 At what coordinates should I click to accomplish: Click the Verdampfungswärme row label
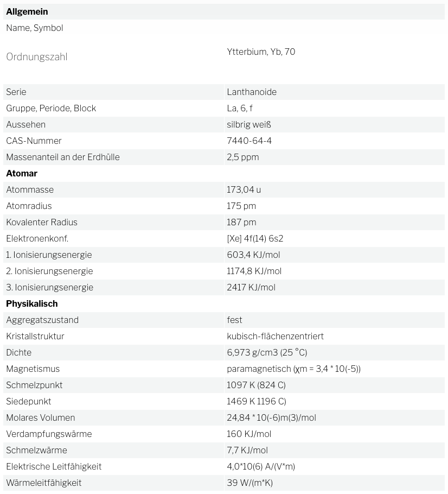pyautogui.click(x=49, y=434)
